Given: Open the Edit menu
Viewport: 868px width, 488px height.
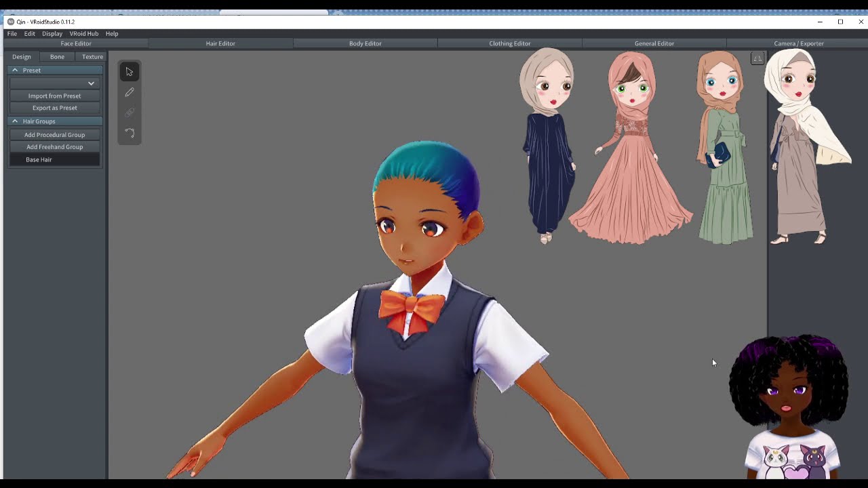Looking at the screenshot, I should (x=30, y=33).
